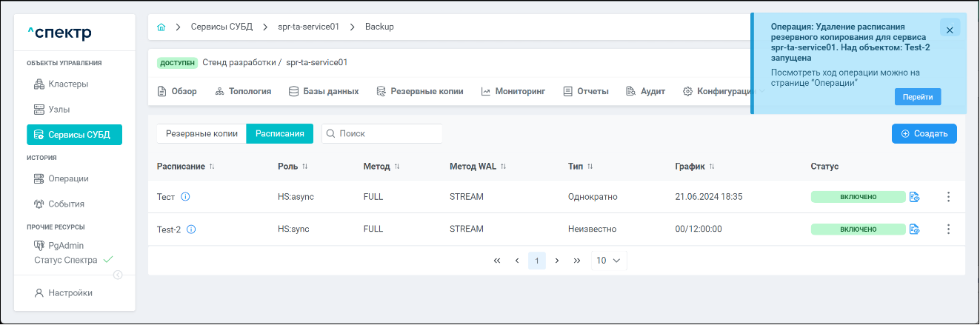The image size is (980, 325).
Task: Click info icon next to Тест schedule
Action: coord(186,197)
